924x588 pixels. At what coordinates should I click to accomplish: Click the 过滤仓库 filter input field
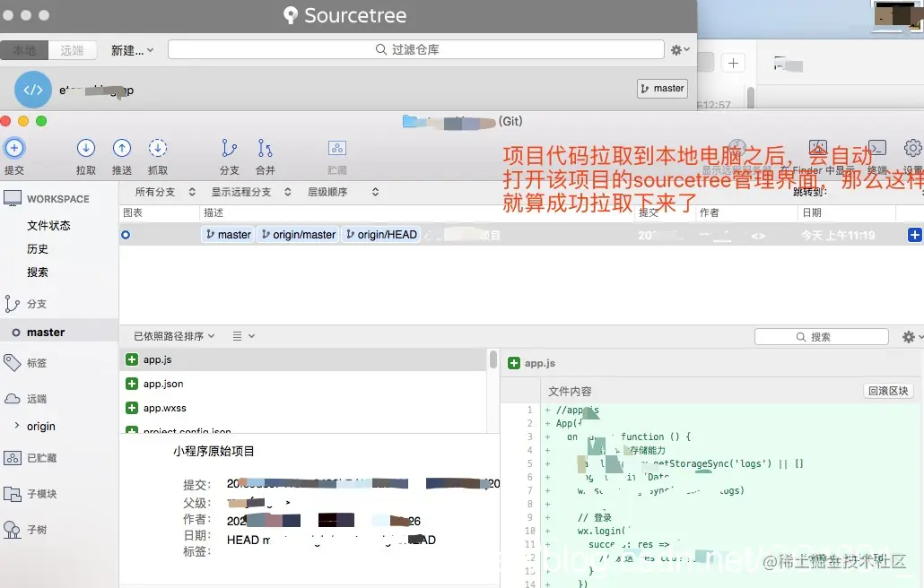tap(415, 49)
